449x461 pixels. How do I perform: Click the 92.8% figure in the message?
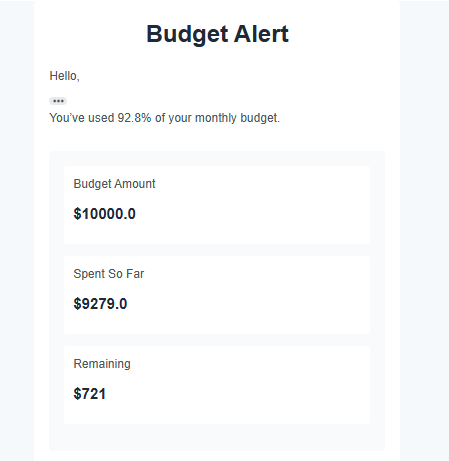[x=134, y=118]
